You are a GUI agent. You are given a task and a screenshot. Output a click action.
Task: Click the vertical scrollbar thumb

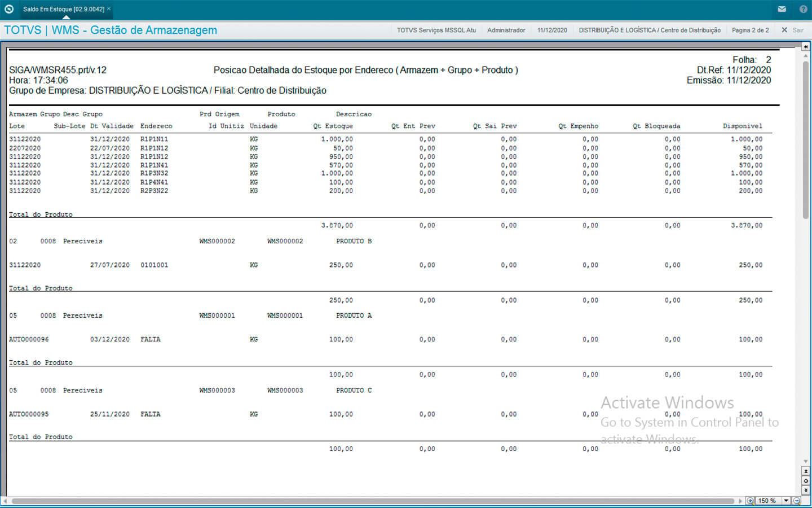pos(806,138)
